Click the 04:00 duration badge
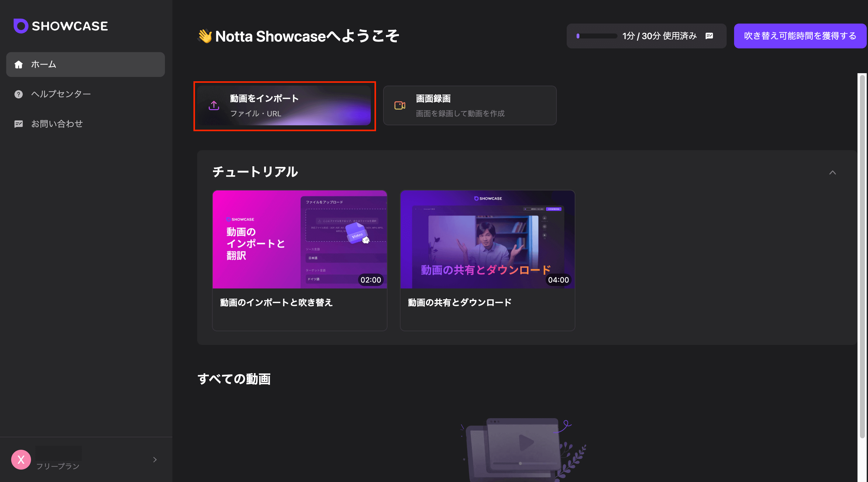This screenshot has width=868, height=482. (558, 280)
